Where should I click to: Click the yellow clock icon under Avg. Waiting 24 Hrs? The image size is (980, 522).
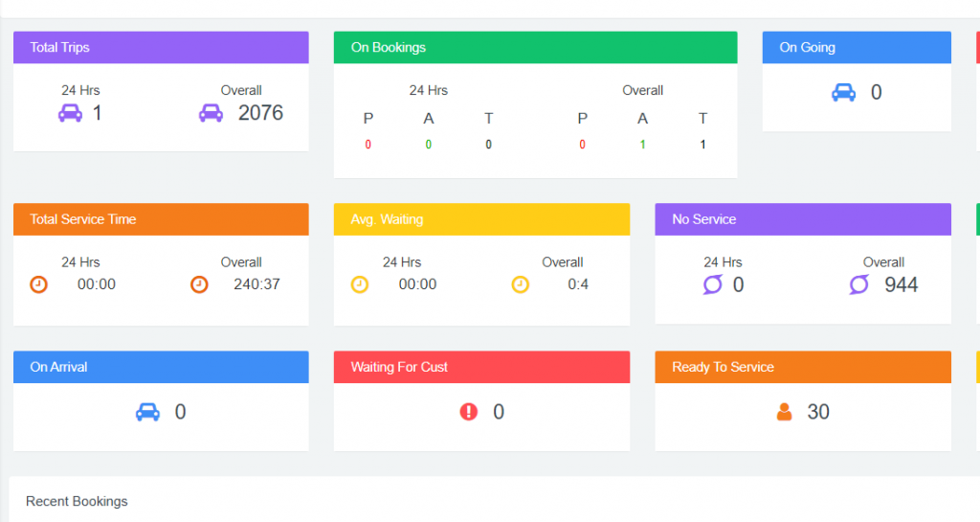[x=360, y=284]
